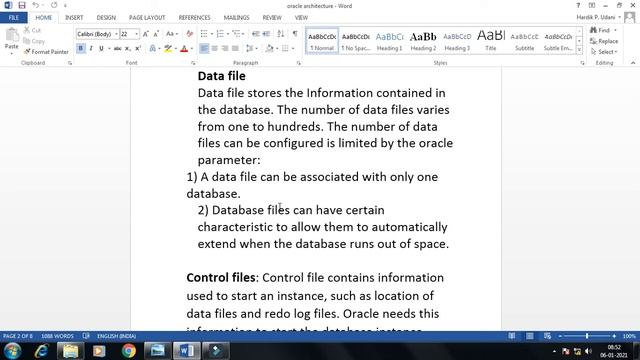Apply Normal style

tap(322, 40)
